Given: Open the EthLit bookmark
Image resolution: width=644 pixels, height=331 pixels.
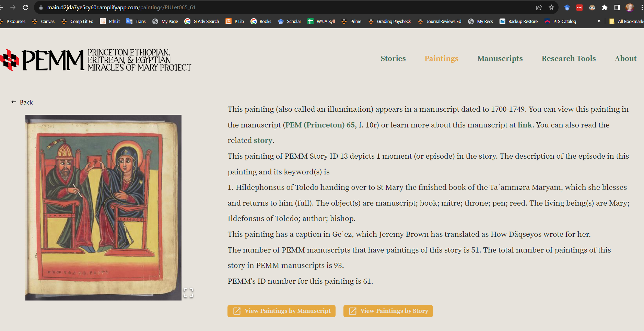Looking at the screenshot, I should (109, 21).
